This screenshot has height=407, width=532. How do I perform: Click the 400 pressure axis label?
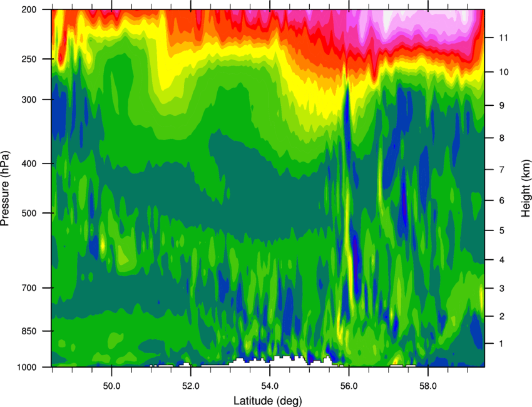[x=29, y=163]
